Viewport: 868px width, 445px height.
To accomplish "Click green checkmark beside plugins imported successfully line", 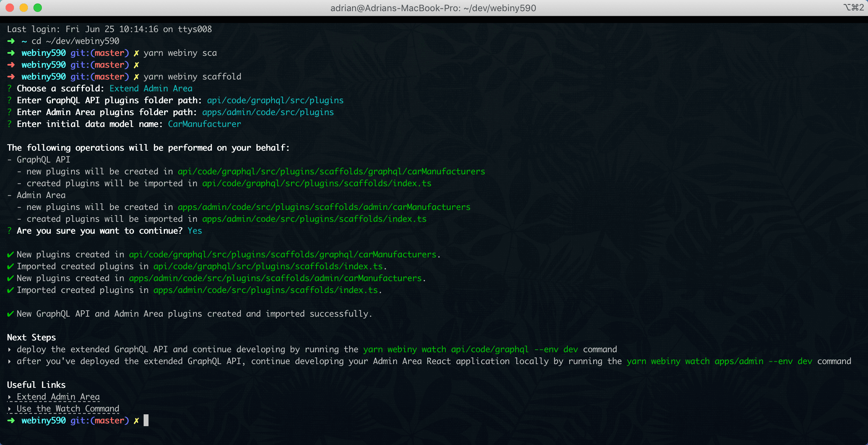I will tap(10, 314).
